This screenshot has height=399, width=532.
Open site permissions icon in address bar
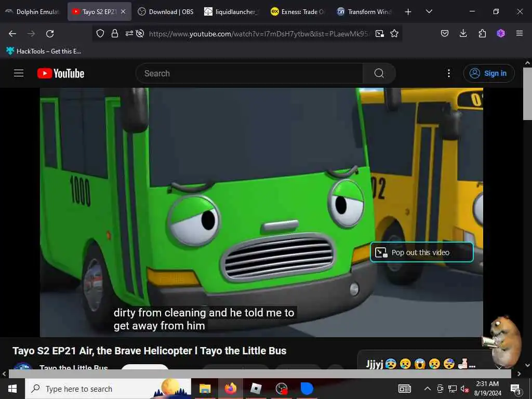point(129,33)
